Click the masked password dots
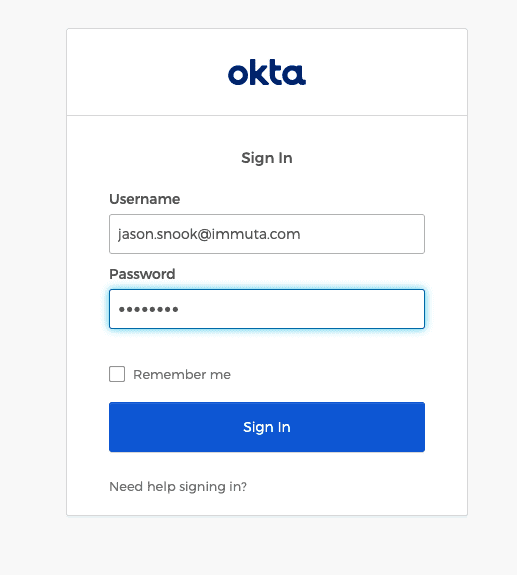The height and width of the screenshot is (575, 517). click(x=148, y=310)
